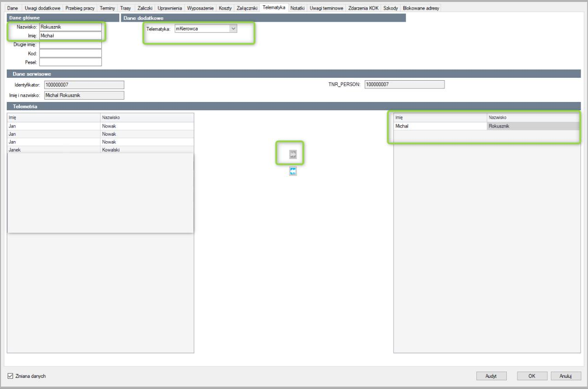
Task: Click the Nazwisko column header in left table
Action: tap(147, 117)
